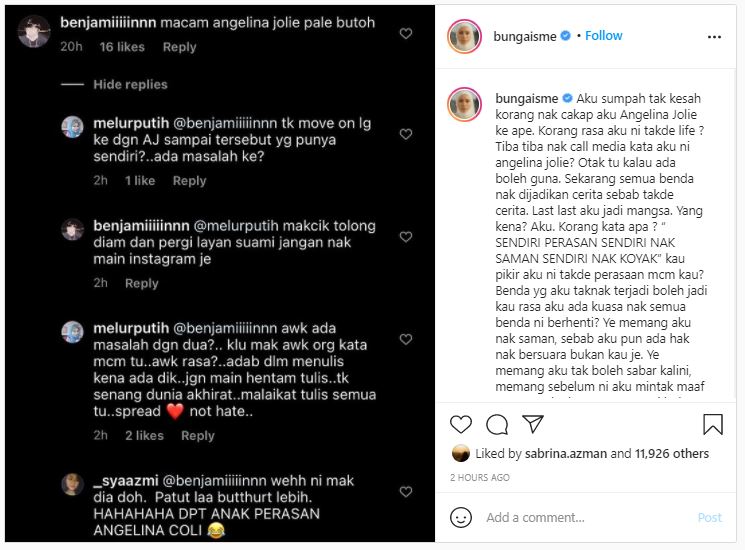Open bungaisme's profile picture in header
Image resolution: width=745 pixels, height=550 pixels.
(x=464, y=37)
